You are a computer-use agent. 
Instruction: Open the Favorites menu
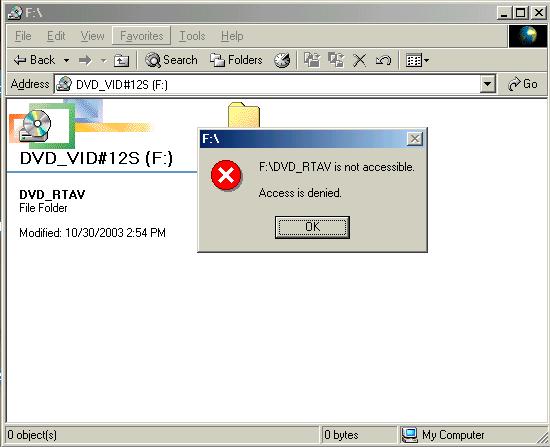142,36
